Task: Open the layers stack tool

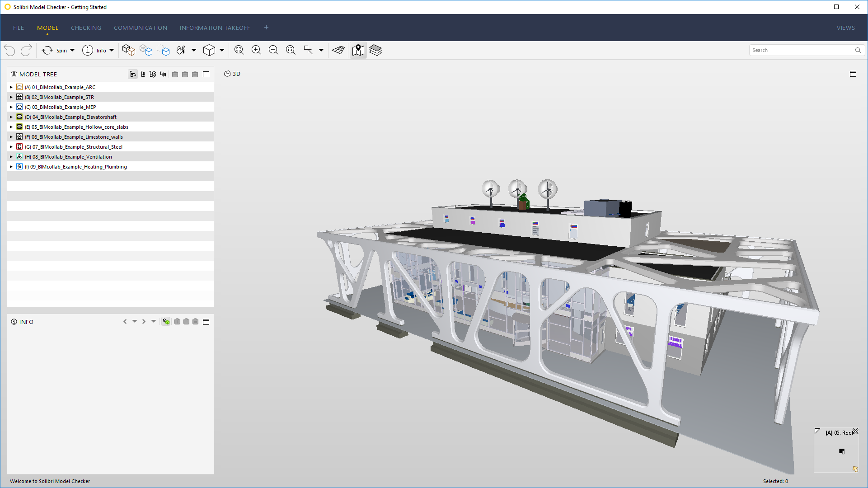Action: (x=375, y=50)
